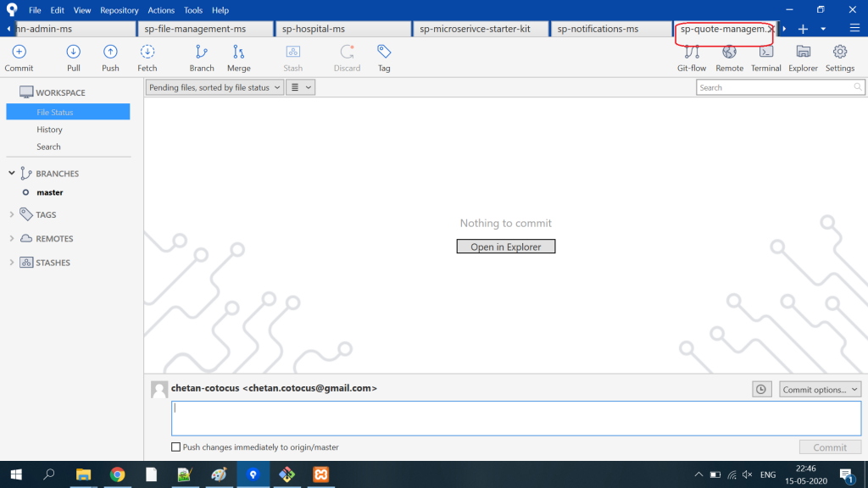
Task: Click the Discard toolbar icon
Action: (347, 52)
